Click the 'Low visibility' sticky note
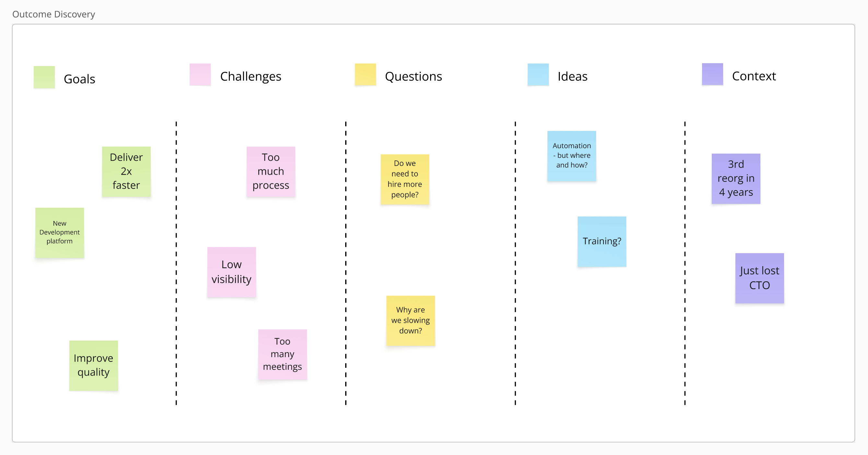 pos(231,272)
